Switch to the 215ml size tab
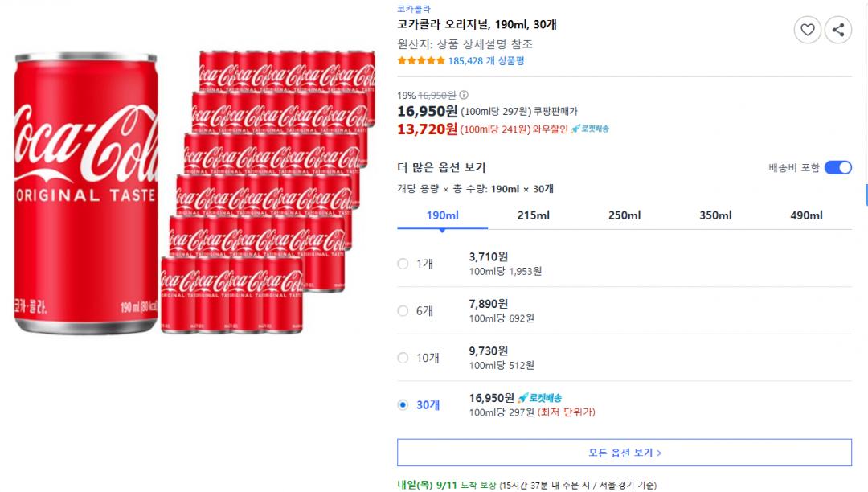The width and height of the screenshot is (868, 492). 534,215
